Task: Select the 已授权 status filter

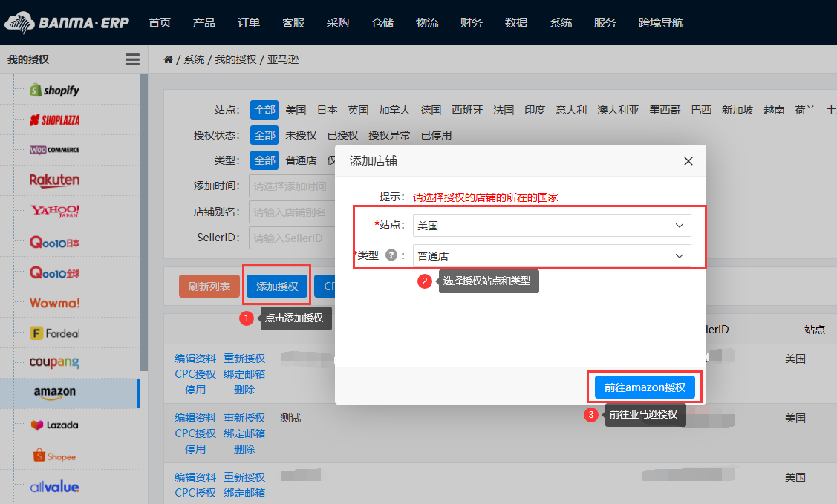Action: pos(342,135)
